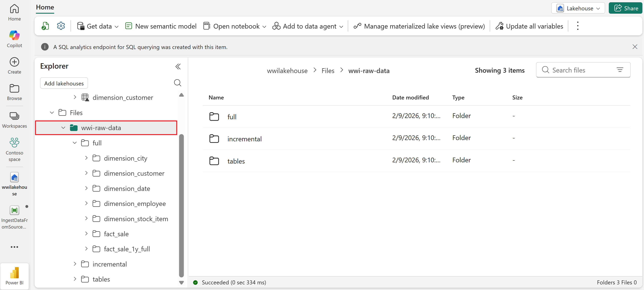
Task: Click the Add lakehouses button
Action: pyautogui.click(x=64, y=83)
